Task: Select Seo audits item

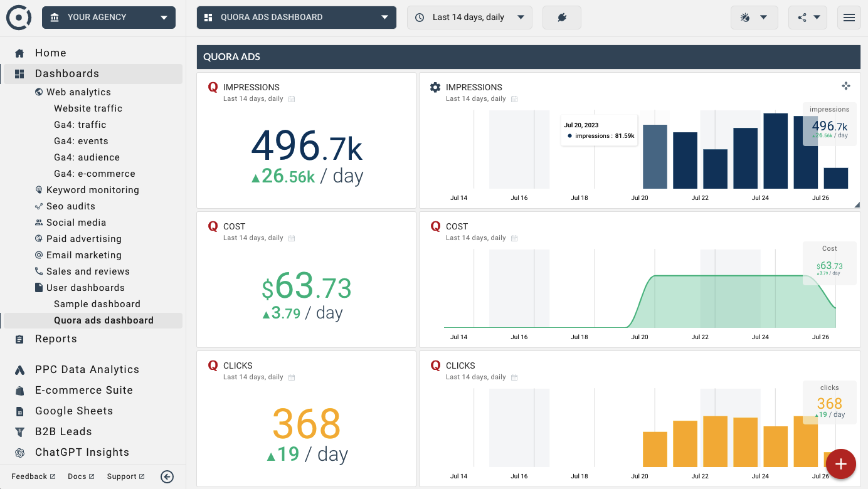Action: [71, 206]
